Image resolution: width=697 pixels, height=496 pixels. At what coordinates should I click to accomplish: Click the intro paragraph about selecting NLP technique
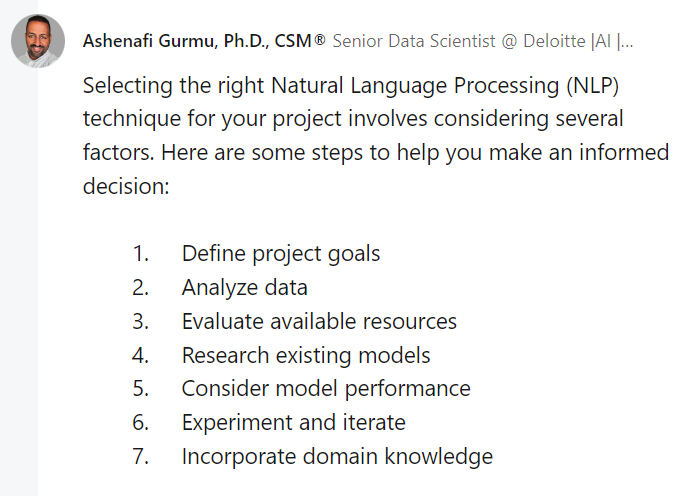pos(376,136)
